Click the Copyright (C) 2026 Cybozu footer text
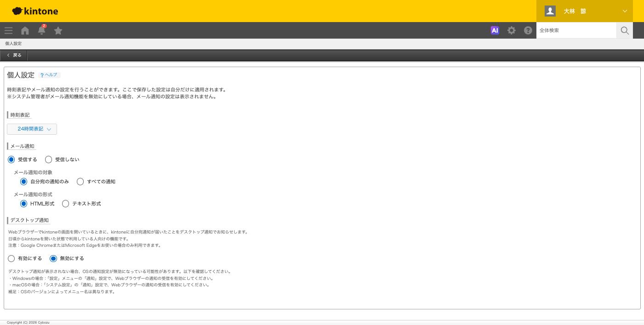Viewport: 644px width, 325px height. pyautogui.click(x=28, y=323)
